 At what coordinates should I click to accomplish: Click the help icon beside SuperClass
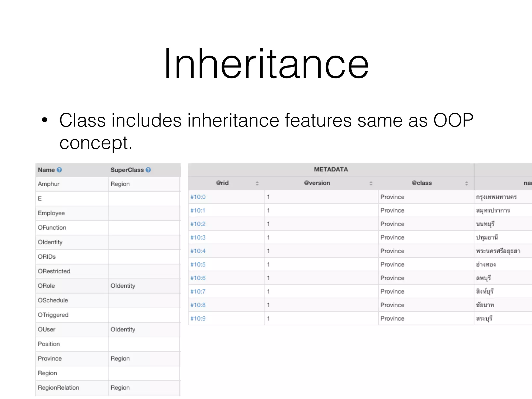point(148,170)
